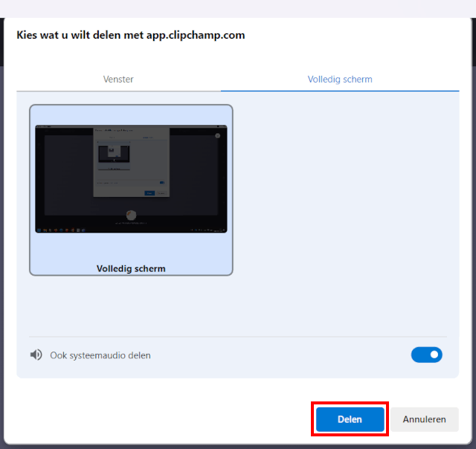Click the blue Delen button
This screenshot has width=476, height=449.
(x=350, y=419)
